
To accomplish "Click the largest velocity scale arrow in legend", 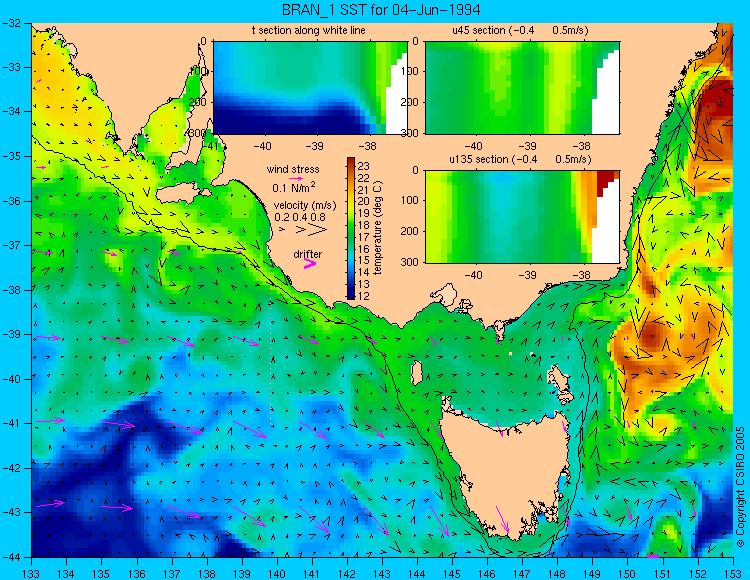I will pyautogui.click(x=318, y=230).
